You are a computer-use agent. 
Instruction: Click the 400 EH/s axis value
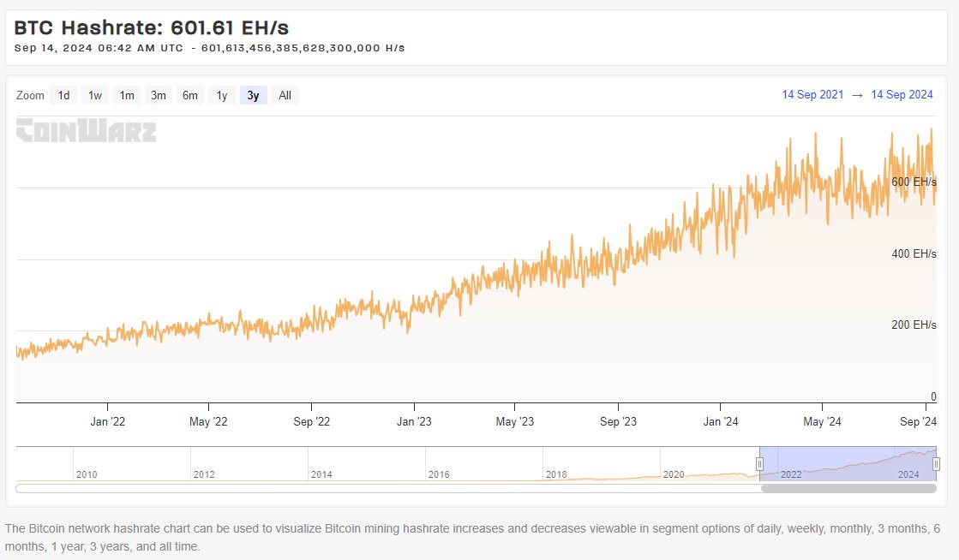pyautogui.click(x=914, y=253)
